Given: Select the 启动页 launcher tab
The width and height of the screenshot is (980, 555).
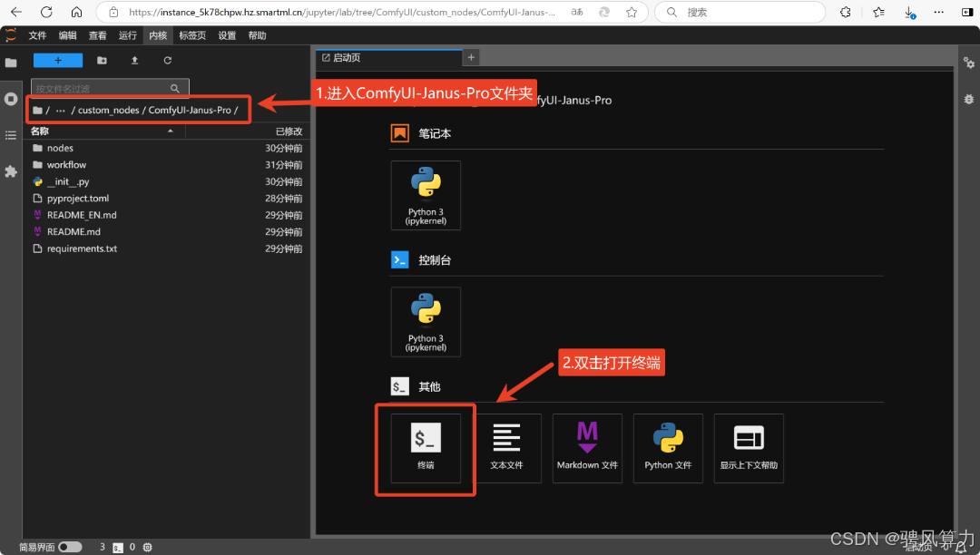Looking at the screenshot, I should 388,57.
